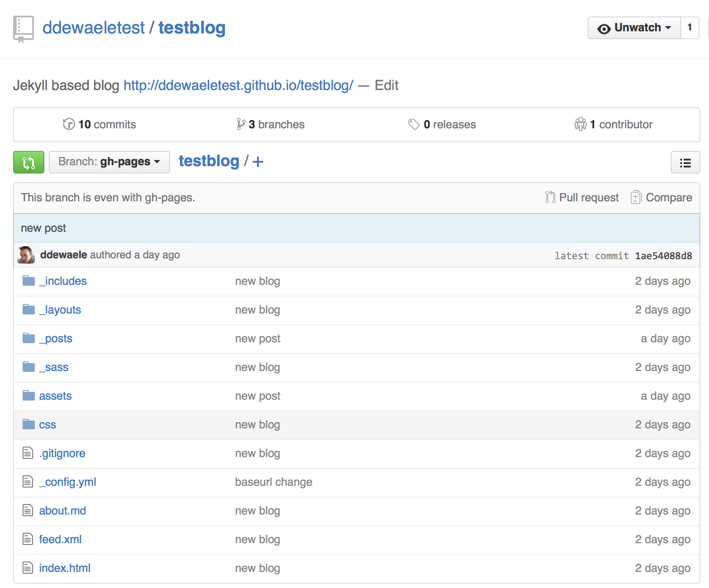The width and height of the screenshot is (709, 588).
Task: Open the 10 commits tab
Action: pyautogui.click(x=100, y=124)
